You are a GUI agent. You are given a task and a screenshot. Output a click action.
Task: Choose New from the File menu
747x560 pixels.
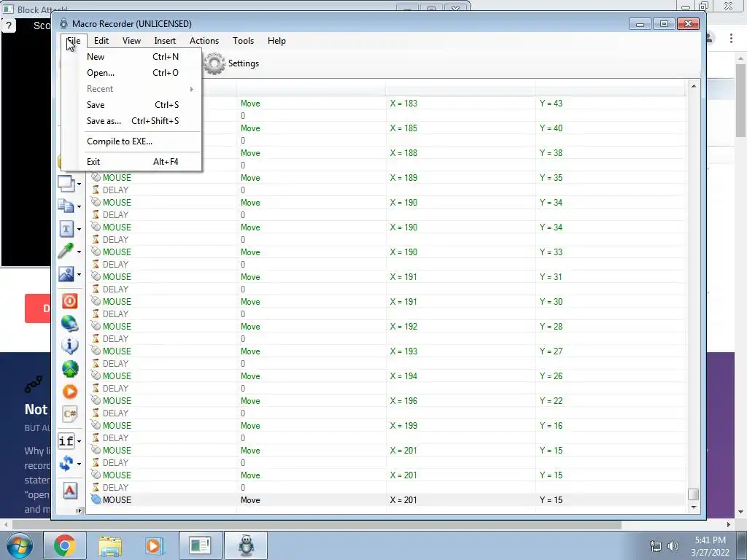pos(133,57)
